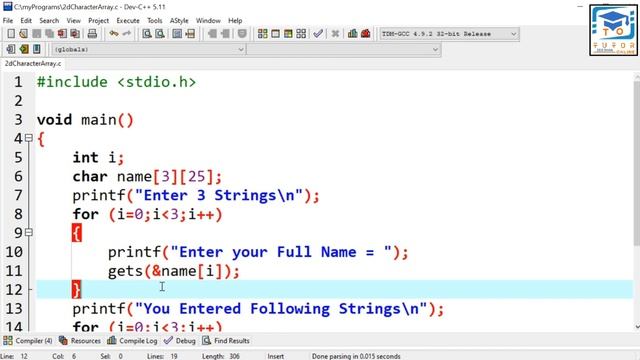640x360 pixels.
Task: Click the shield-shaped toggle comment icon
Action: click(242, 34)
